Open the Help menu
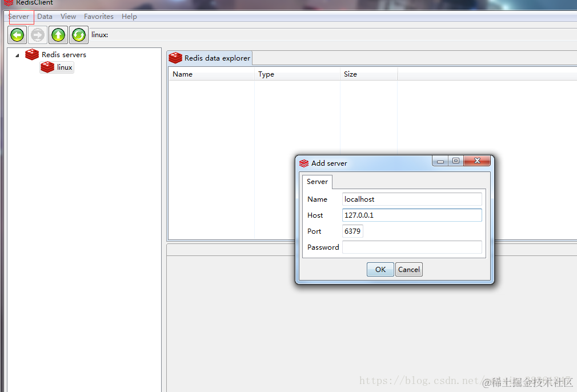The image size is (577, 392). coord(129,17)
